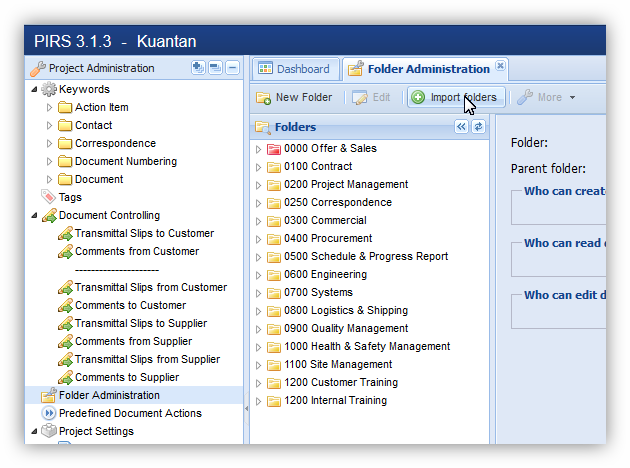This screenshot has width=630, height=468.
Task: Expand the 0000 Offer & Sales folder
Action: click(x=258, y=149)
